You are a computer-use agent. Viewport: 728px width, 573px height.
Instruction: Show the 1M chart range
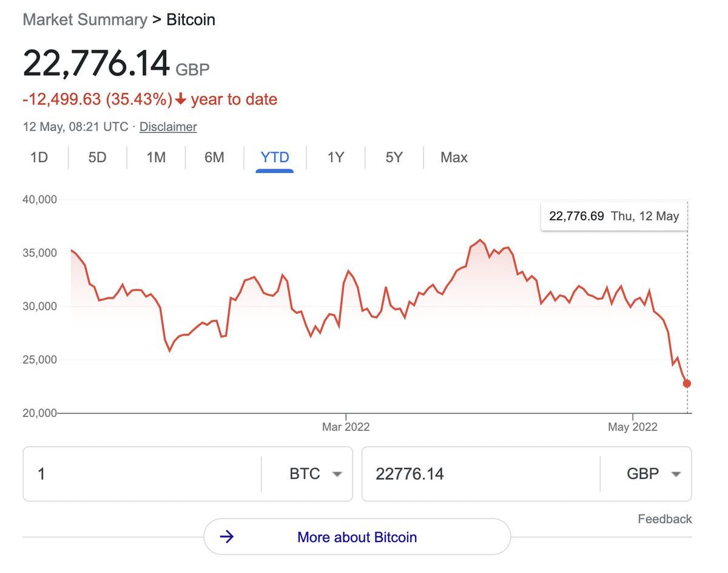click(x=156, y=158)
